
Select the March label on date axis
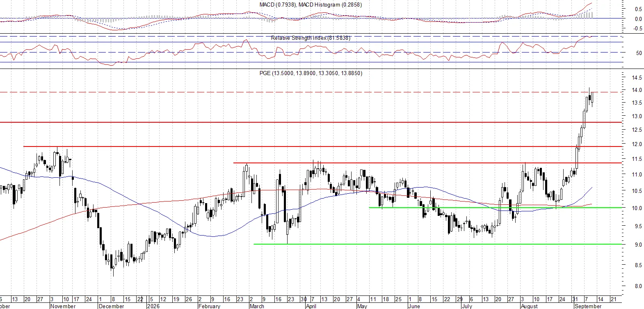click(257, 306)
